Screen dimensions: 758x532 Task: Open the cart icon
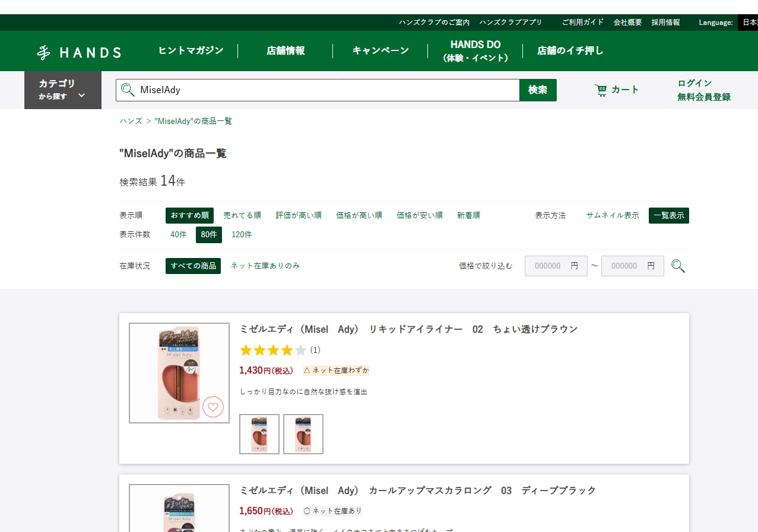coord(601,90)
